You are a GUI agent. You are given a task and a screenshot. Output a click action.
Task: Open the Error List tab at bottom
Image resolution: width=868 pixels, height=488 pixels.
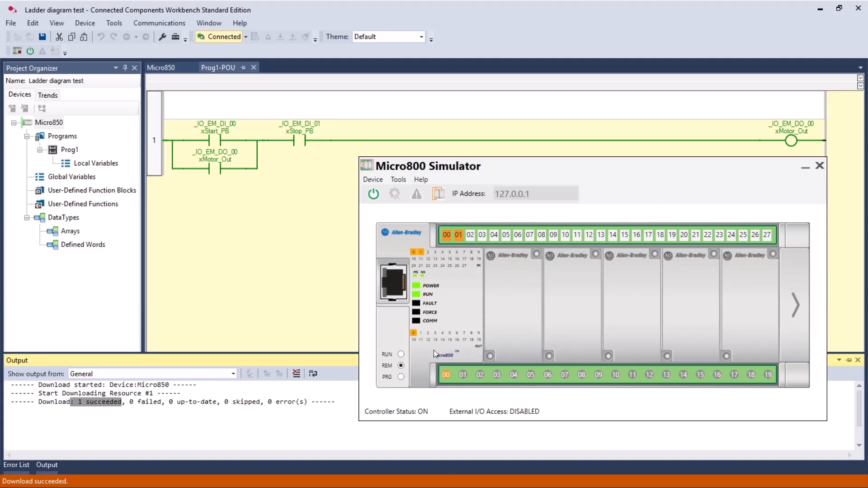[16, 465]
